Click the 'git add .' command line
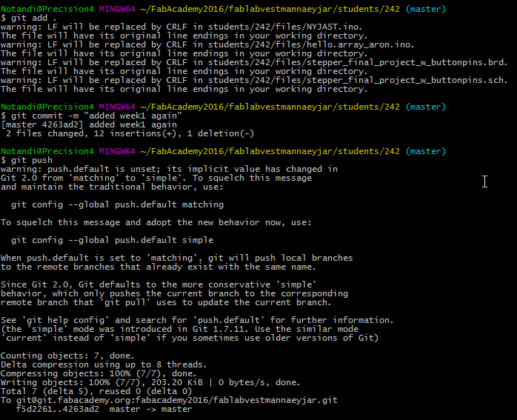This screenshot has height=420, width=517. (29, 18)
